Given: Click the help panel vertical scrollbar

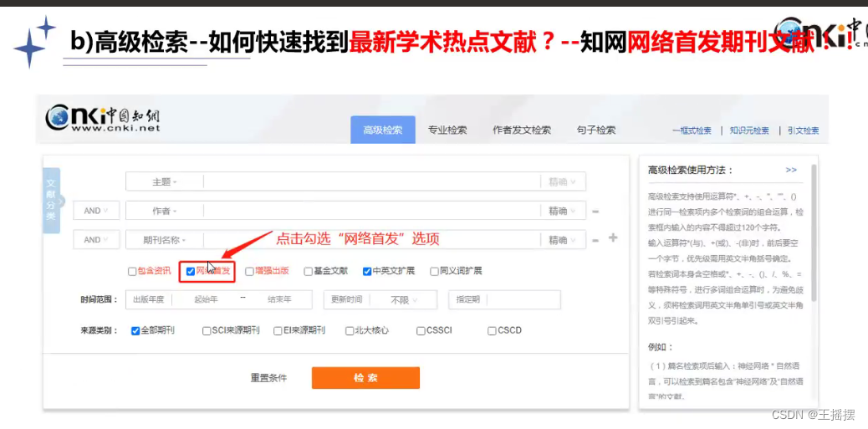Looking at the screenshot, I should coord(814,232).
